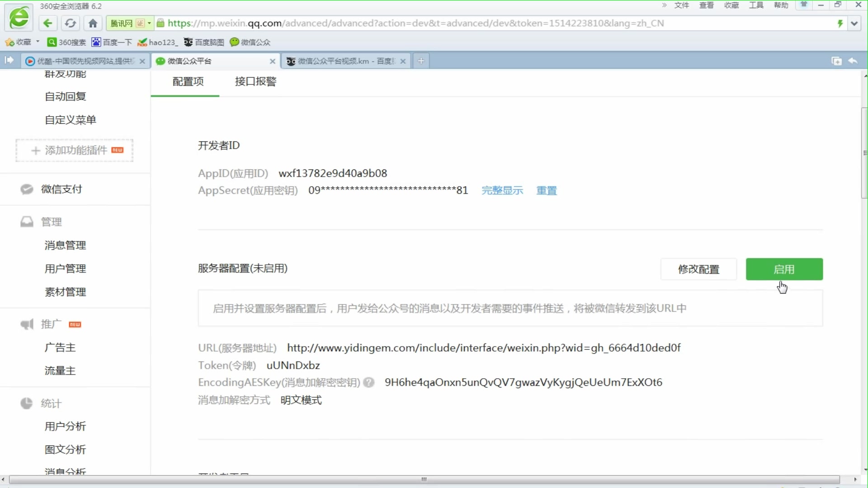Select the 配置项 tab
This screenshot has width=868, height=488.
187,81
